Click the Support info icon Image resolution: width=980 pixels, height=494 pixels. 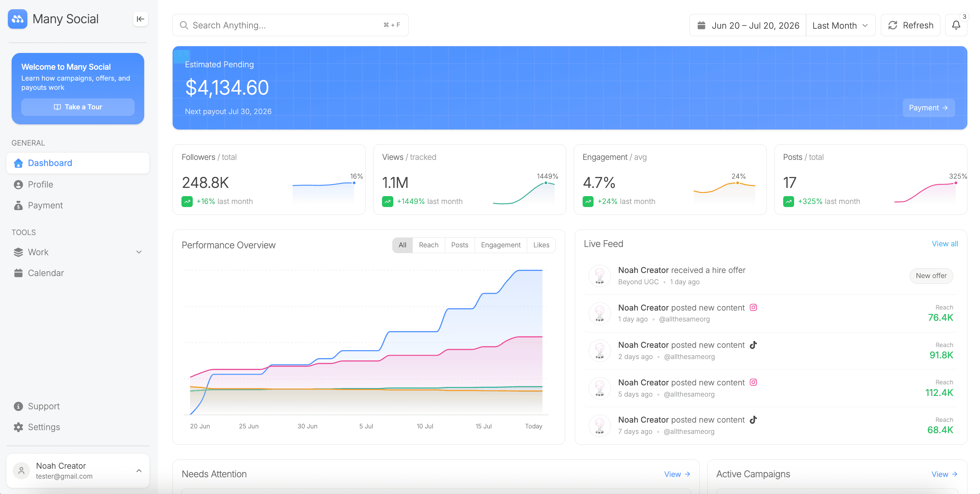(18, 406)
